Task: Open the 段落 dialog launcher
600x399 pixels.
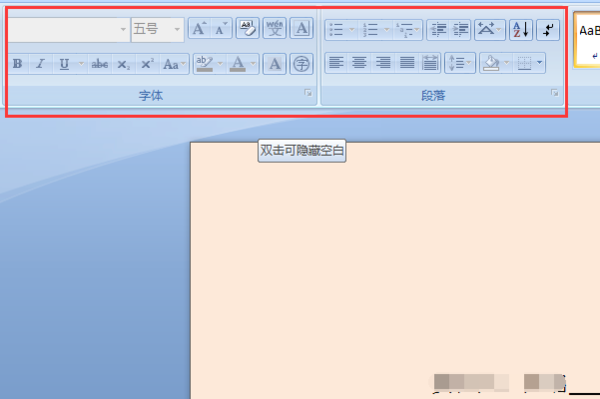Action: (554, 93)
